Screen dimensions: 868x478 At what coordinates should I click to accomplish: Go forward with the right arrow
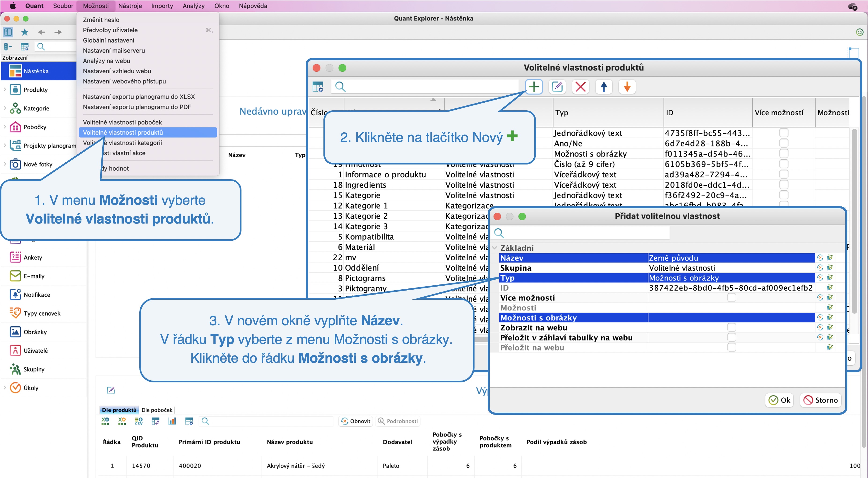click(x=58, y=32)
